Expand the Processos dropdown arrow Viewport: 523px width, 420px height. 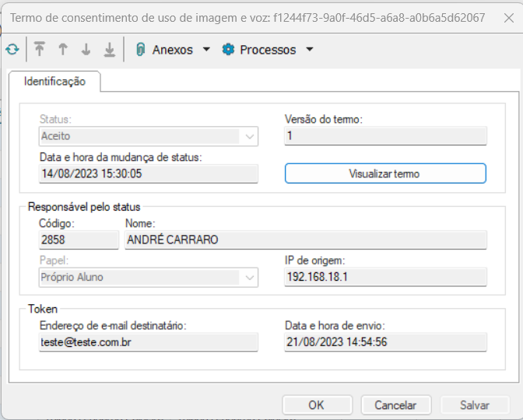coord(310,49)
